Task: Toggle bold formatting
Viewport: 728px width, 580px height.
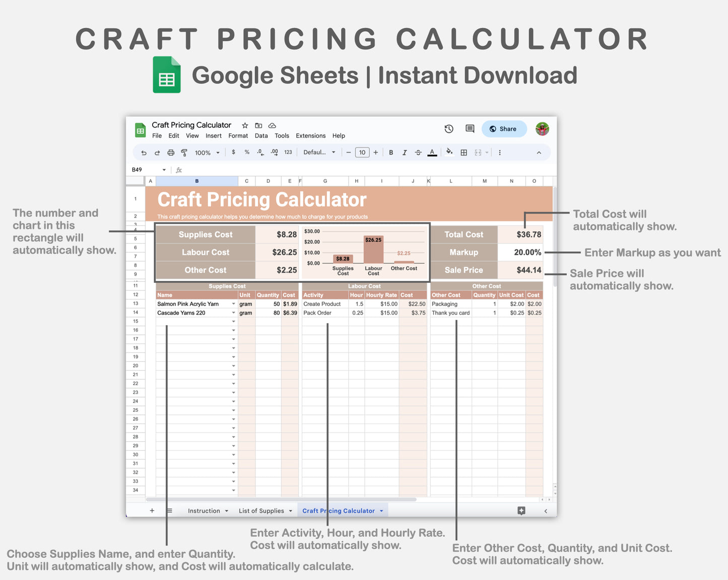Action: coord(391,152)
